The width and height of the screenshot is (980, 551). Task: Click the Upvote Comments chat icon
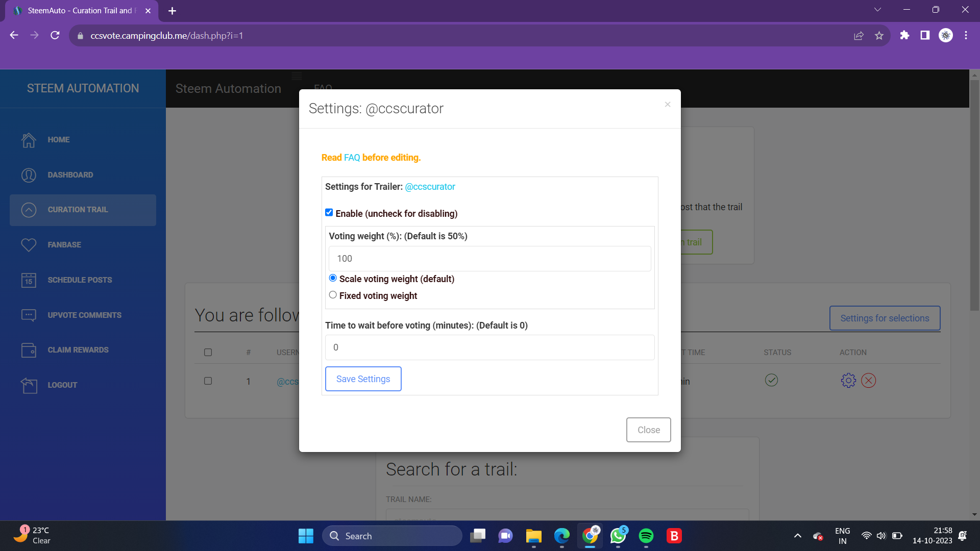[29, 315]
